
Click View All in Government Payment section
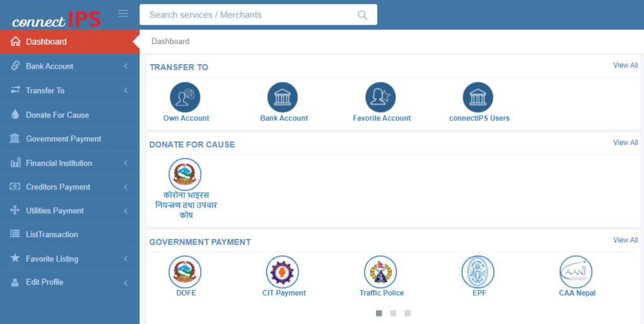pyautogui.click(x=626, y=240)
